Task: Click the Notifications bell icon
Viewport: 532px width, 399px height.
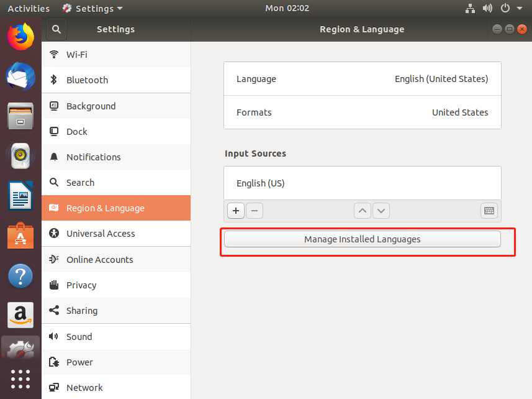Action: pos(54,157)
